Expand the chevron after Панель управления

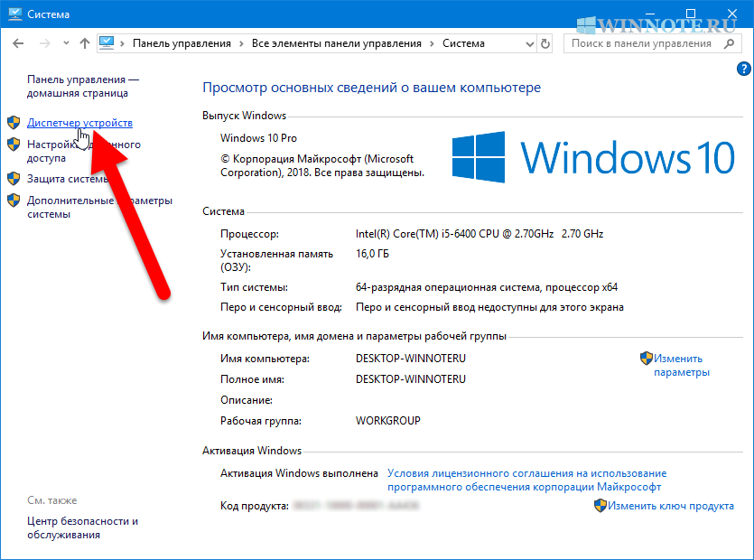click(x=241, y=43)
